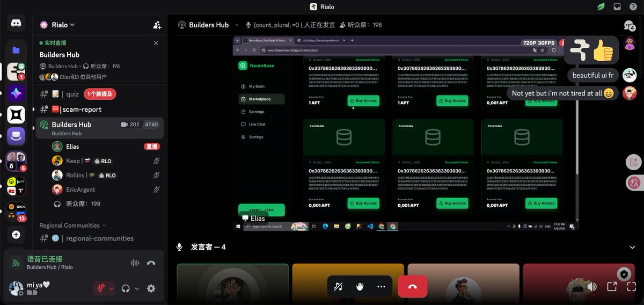Leave the stage with the red hang-up button
The image size is (644, 305).
[x=413, y=287]
